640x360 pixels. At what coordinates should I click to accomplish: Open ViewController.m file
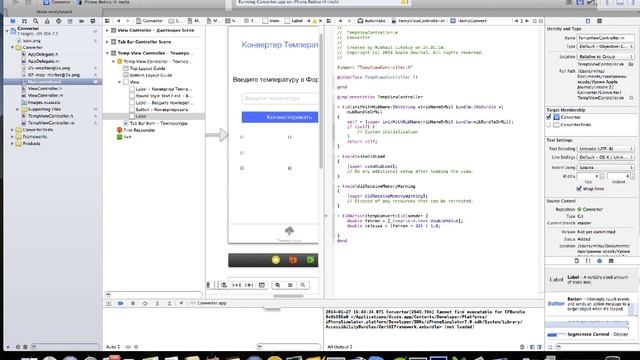coord(45,96)
